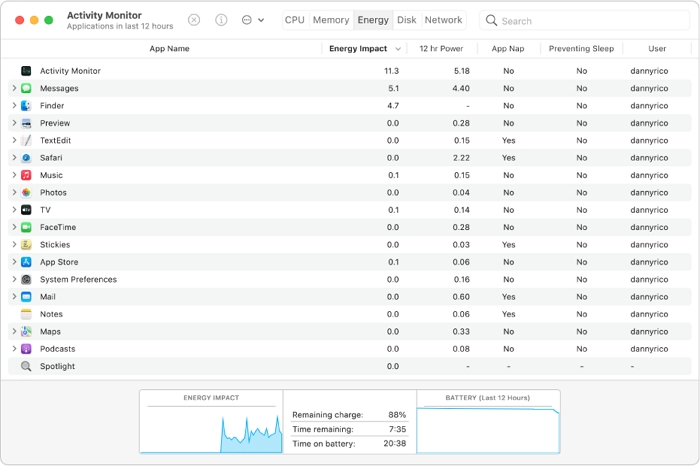Click the inspect process info button
This screenshot has height=466, width=700.
click(221, 20)
